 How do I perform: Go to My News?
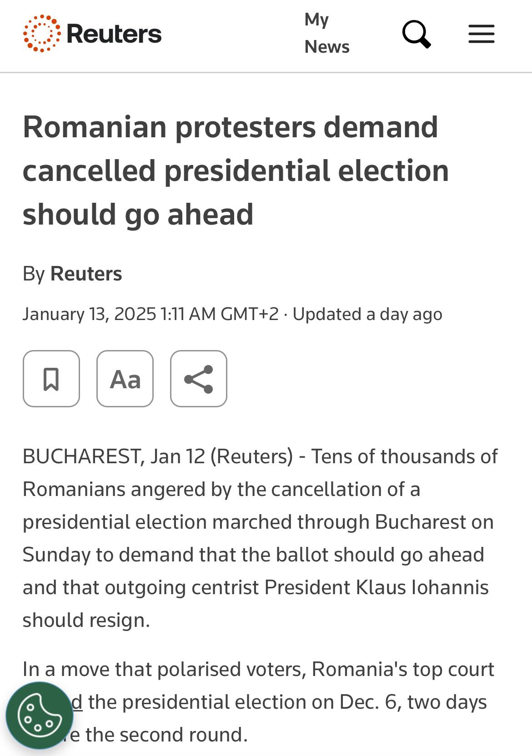326,33
